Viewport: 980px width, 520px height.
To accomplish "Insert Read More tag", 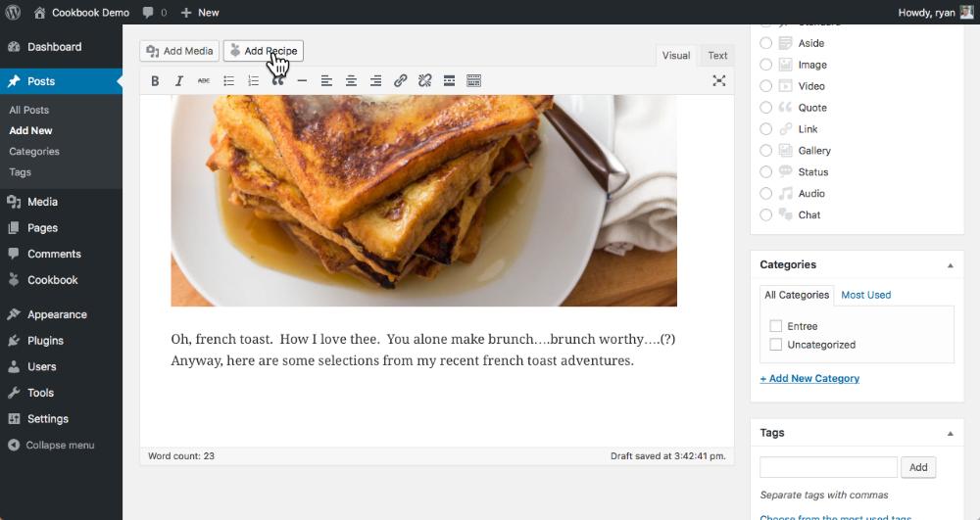I will tap(450, 80).
